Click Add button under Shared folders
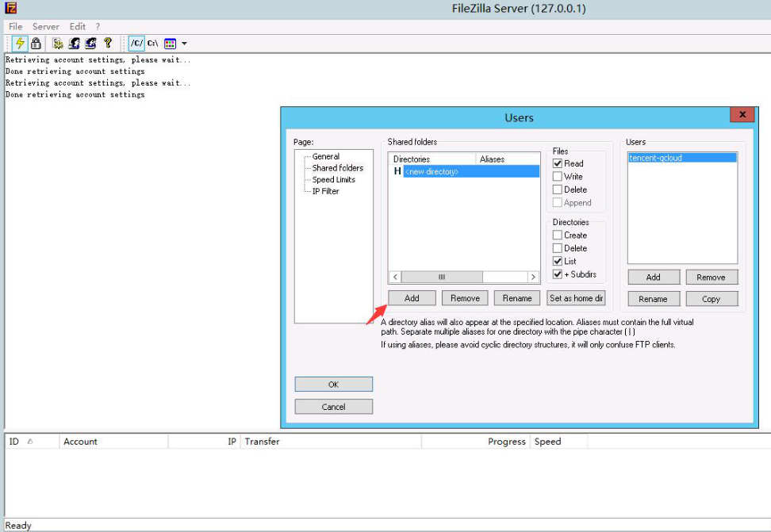 [412, 298]
